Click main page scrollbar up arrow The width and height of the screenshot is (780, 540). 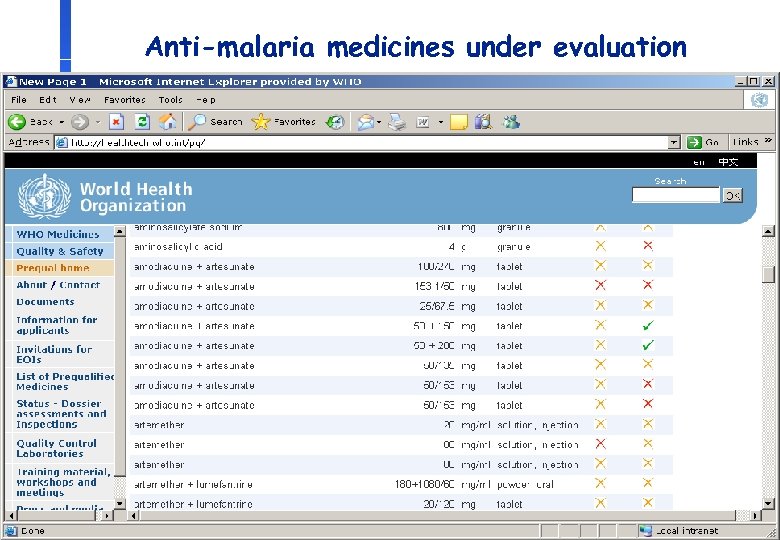point(769,231)
